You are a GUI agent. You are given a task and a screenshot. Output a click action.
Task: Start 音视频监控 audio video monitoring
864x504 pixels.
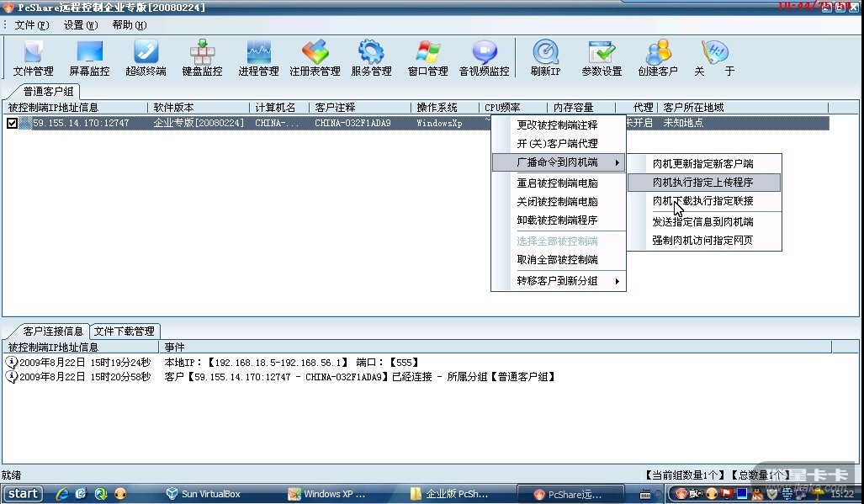485,58
